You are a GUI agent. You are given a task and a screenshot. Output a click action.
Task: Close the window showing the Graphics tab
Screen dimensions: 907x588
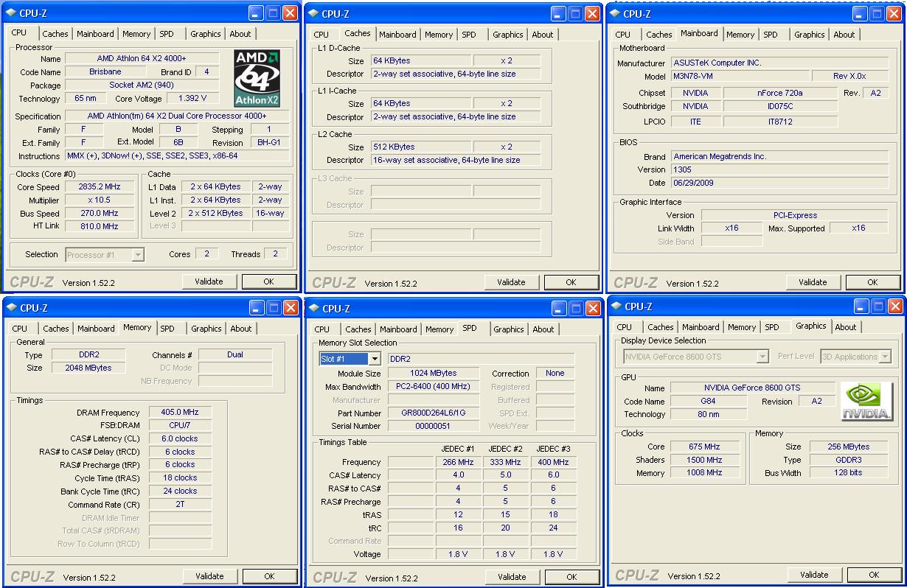click(x=895, y=306)
